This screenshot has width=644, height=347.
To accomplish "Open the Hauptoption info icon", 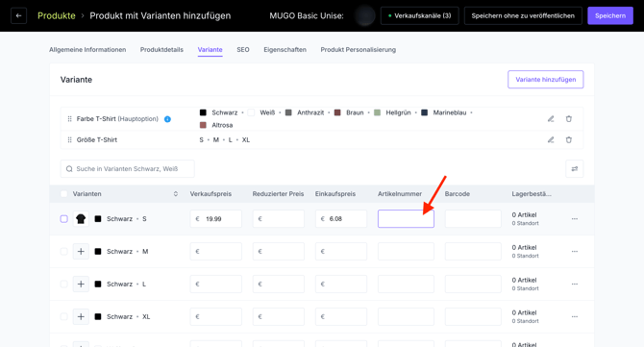I will [x=167, y=119].
